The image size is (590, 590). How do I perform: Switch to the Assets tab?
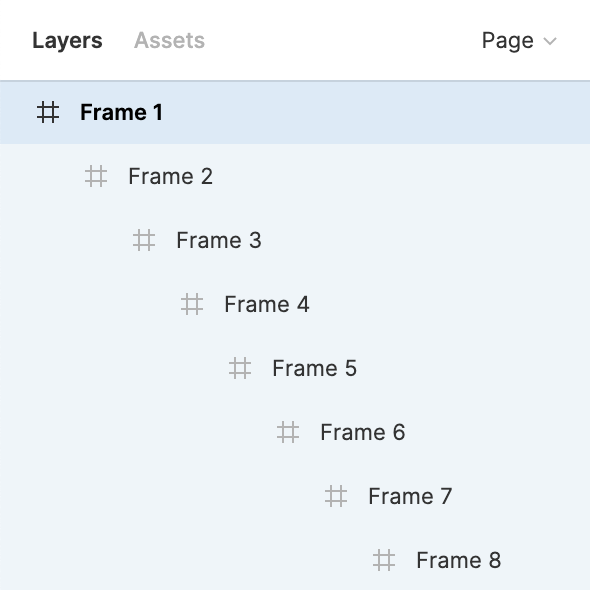point(169,40)
